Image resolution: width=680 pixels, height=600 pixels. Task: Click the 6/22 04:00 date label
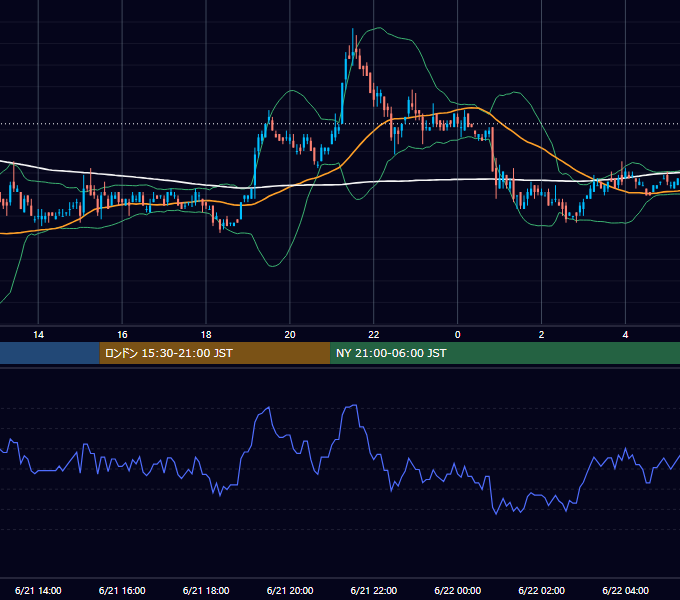point(625,590)
